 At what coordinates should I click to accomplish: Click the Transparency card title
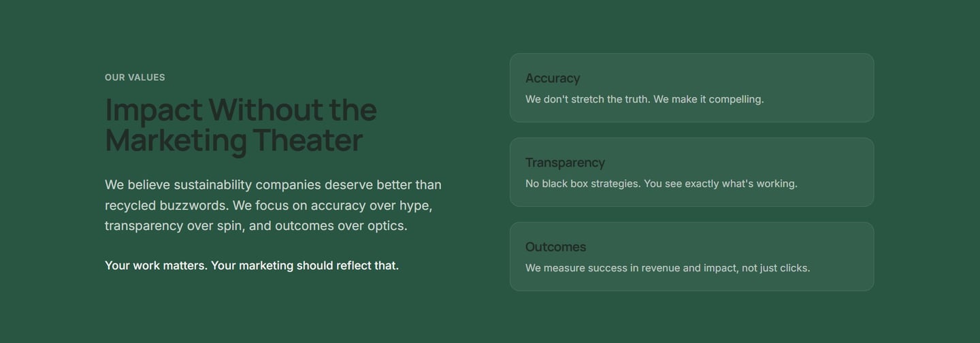(x=565, y=163)
